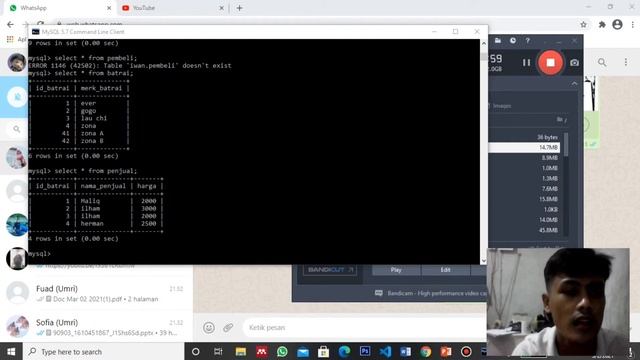Open Cortana circle on the taskbar

point(196,351)
